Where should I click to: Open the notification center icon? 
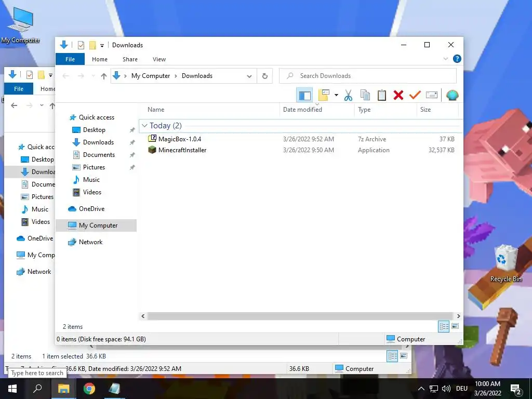pos(516,389)
